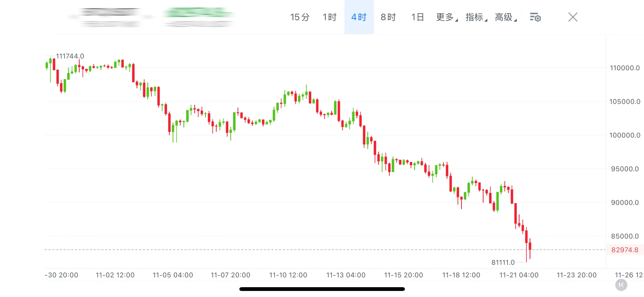Close the fullscreen chart view
This screenshot has width=644, height=297.
click(573, 17)
